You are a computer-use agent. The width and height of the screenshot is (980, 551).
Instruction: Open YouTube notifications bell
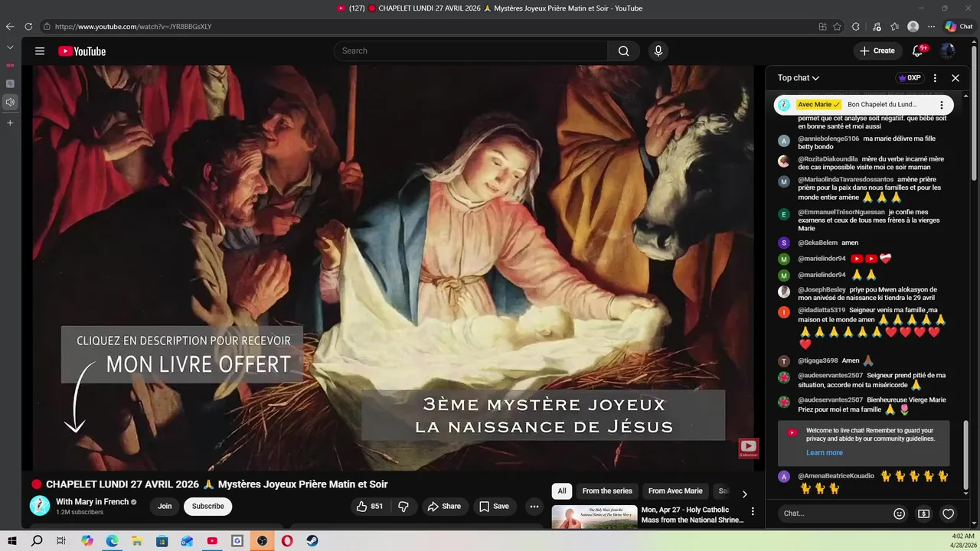(x=917, y=51)
